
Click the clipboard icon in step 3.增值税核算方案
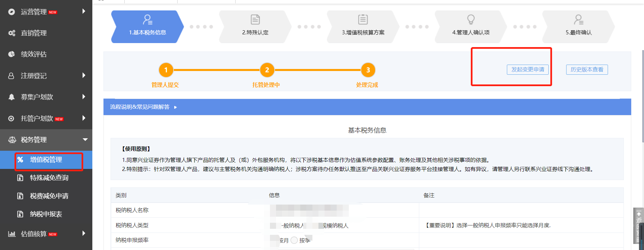(x=363, y=20)
